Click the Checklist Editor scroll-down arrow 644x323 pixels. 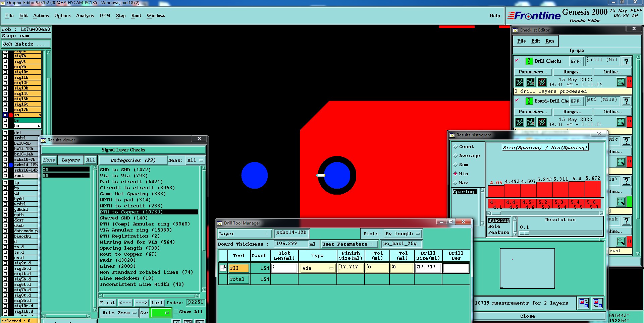638,254
